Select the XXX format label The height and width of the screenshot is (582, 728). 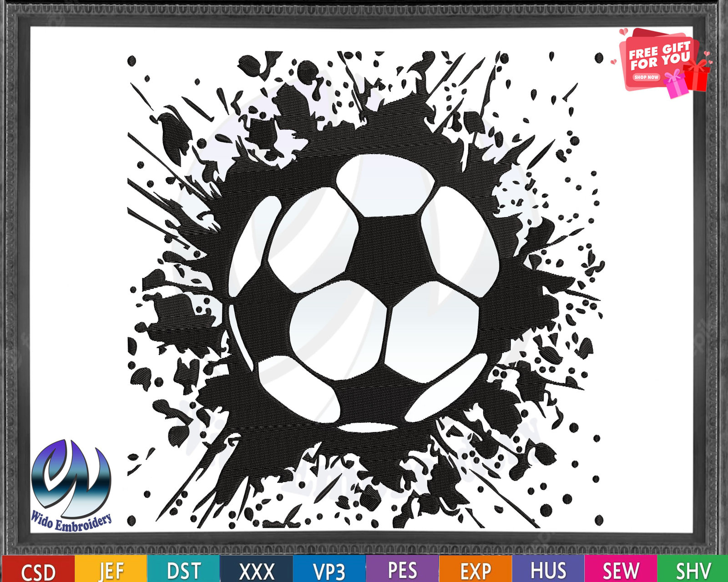257,569
